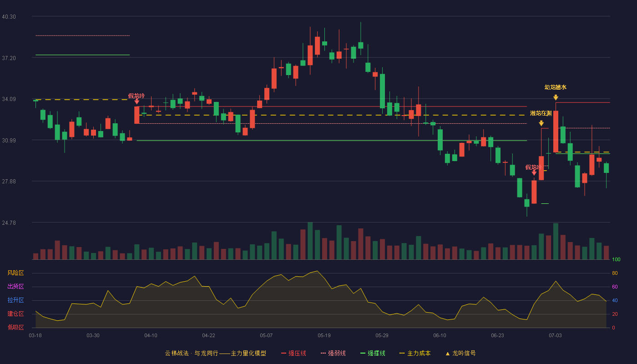Click the 05-19 date label
The height and width of the screenshot is (364, 637).
(324, 335)
